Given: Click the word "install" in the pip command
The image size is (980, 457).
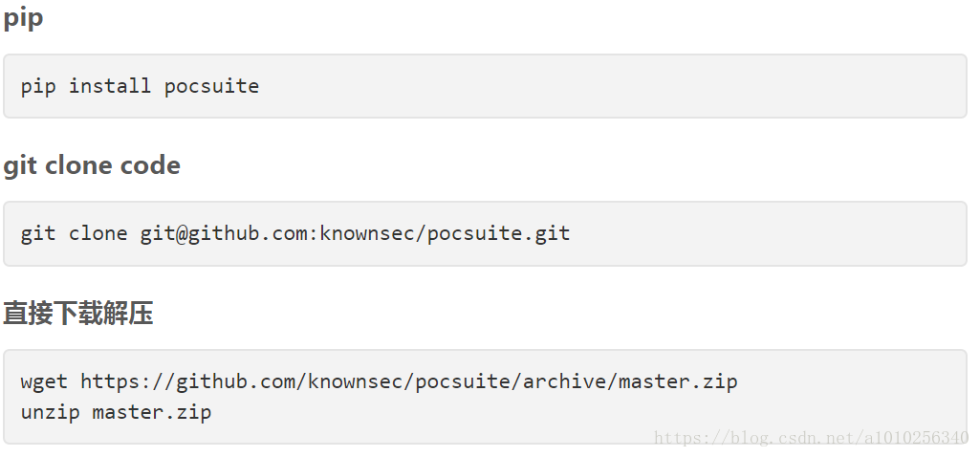Looking at the screenshot, I should (110, 86).
